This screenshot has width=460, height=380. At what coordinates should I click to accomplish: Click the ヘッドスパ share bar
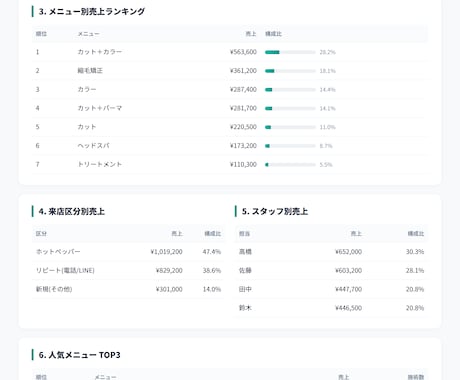[290, 146]
